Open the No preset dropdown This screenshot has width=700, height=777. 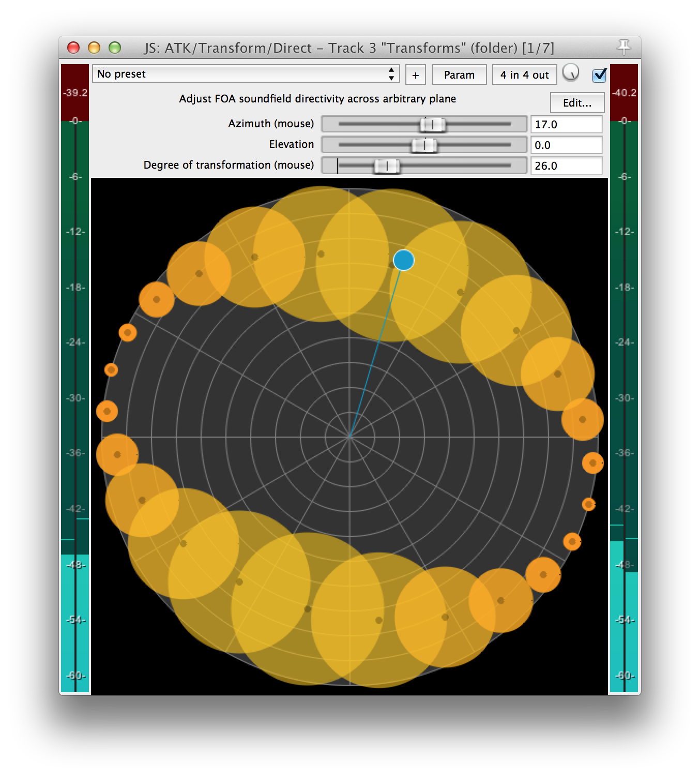[246, 74]
